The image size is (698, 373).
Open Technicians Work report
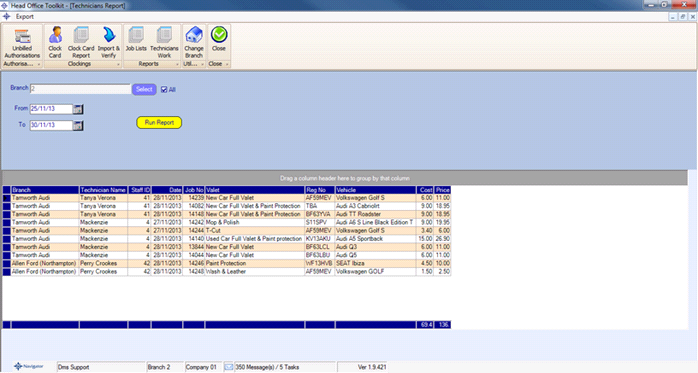pos(164,43)
